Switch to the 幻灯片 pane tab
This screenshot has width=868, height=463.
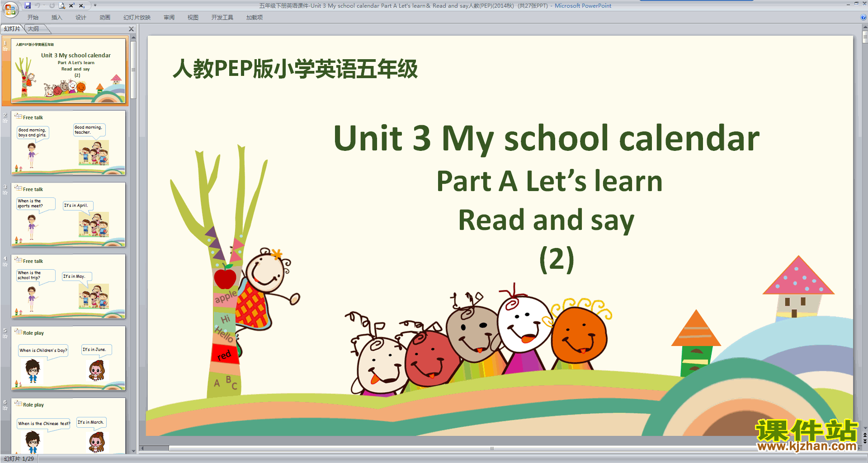coord(12,29)
